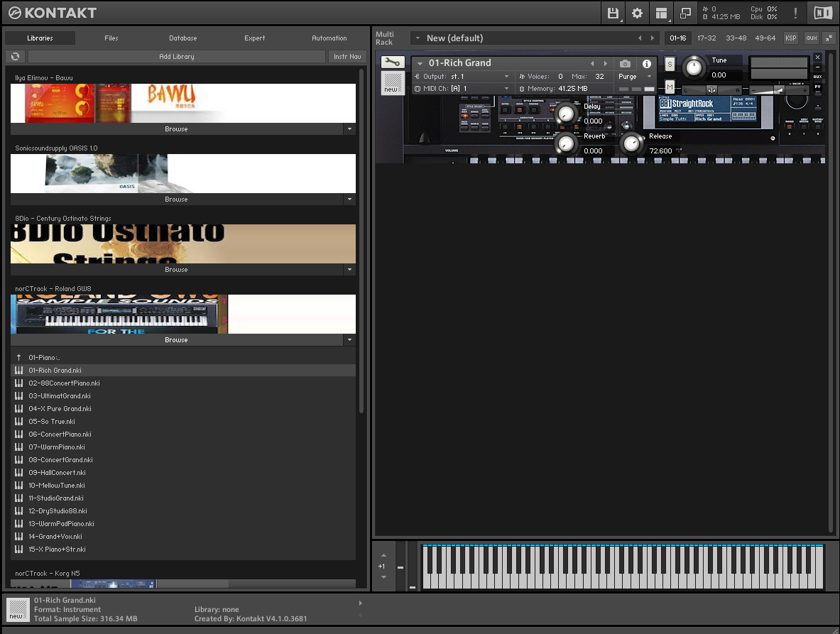Image resolution: width=840 pixels, height=634 pixels.
Task: Toggle the browser panel layout icon
Action: [x=662, y=13]
